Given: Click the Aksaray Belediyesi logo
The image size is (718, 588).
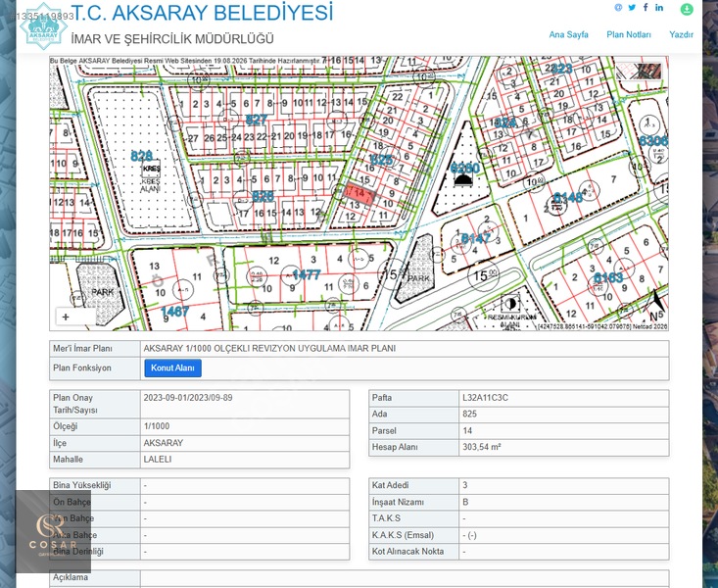Looking at the screenshot, I should click(x=43, y=25).
